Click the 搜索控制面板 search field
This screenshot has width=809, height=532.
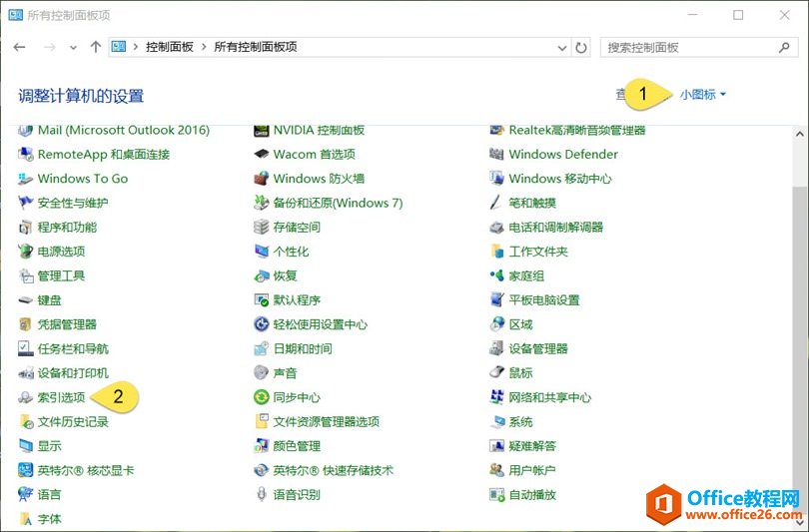pyautogui.click(x=699, y=48)
